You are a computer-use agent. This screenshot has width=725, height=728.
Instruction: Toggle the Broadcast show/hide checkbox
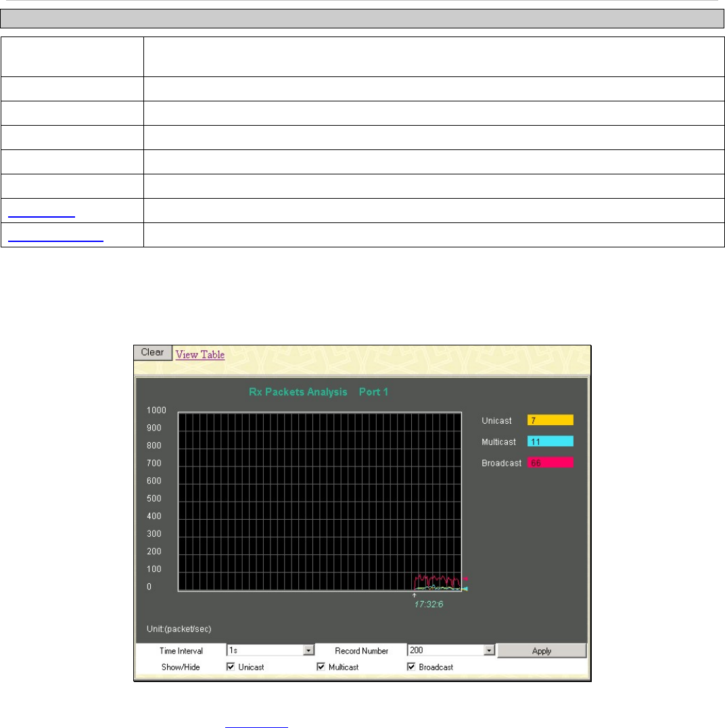coord(411,666)
